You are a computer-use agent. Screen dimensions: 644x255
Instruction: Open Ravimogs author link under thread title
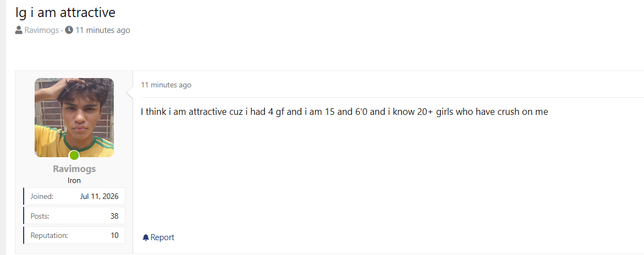[41, 30]
